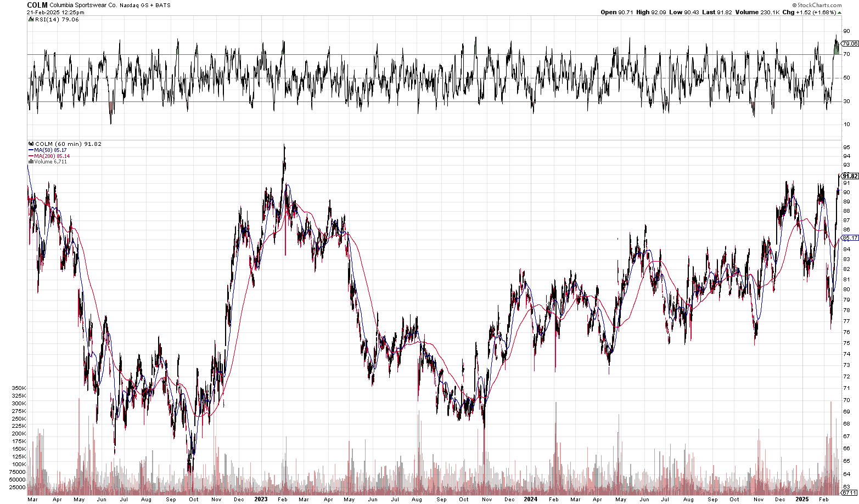The height and width of the screenshot is (504, 859).
Task: Click the 85.17 moving average axis tag
Action: click(850, 238)
